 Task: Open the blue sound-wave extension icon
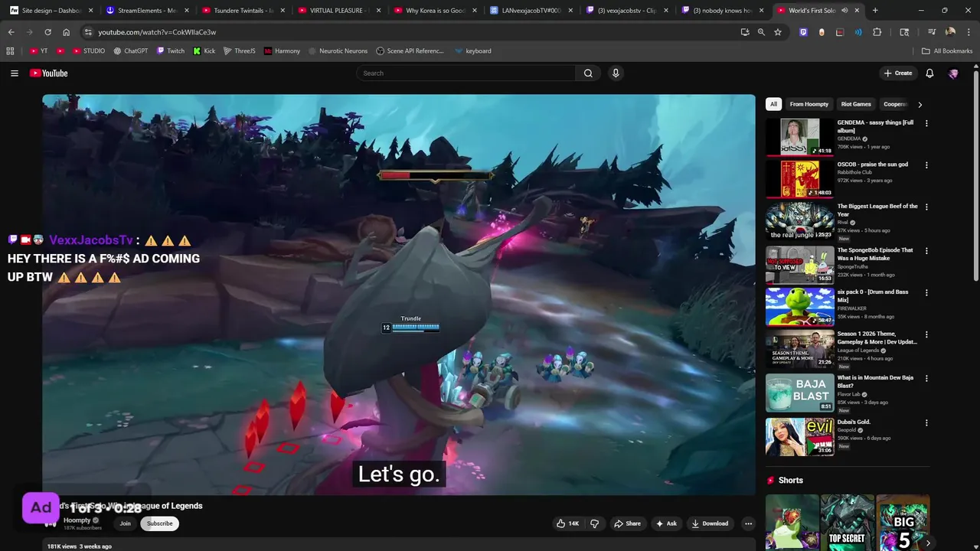pyautogui.click(x=858, y=32)
